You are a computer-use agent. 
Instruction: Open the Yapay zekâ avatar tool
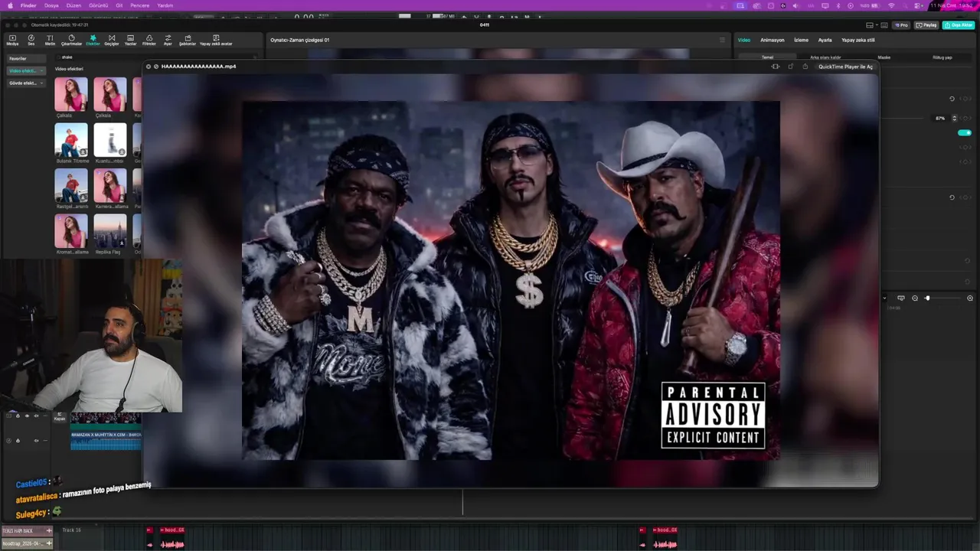[216, 40]
